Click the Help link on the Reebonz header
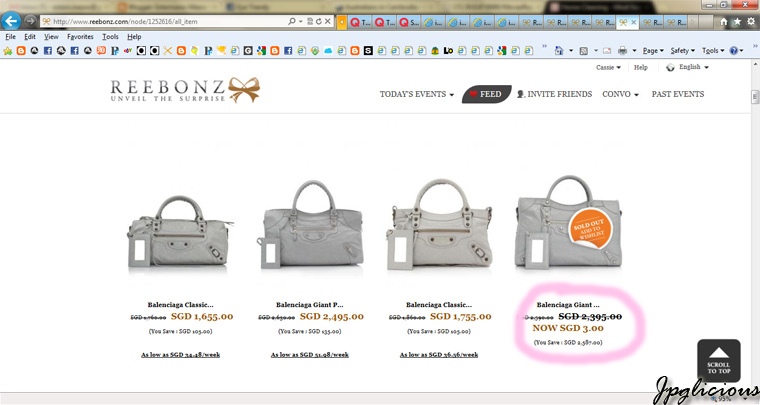The width and height of the screenshot is (760, 405). [x=641, y=67]
